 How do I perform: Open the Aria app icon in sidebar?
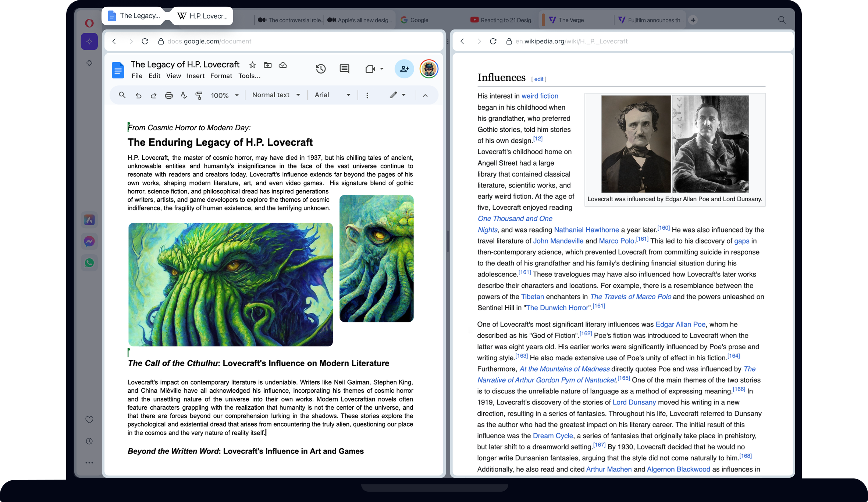coord(89,220)
